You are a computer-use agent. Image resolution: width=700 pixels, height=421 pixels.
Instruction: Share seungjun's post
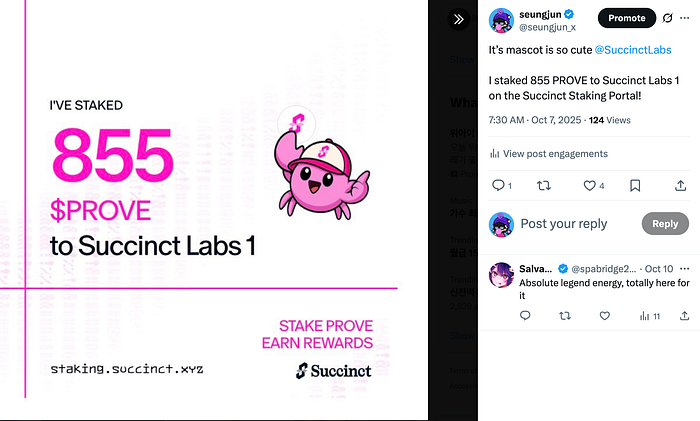click(x=681, y=185)
